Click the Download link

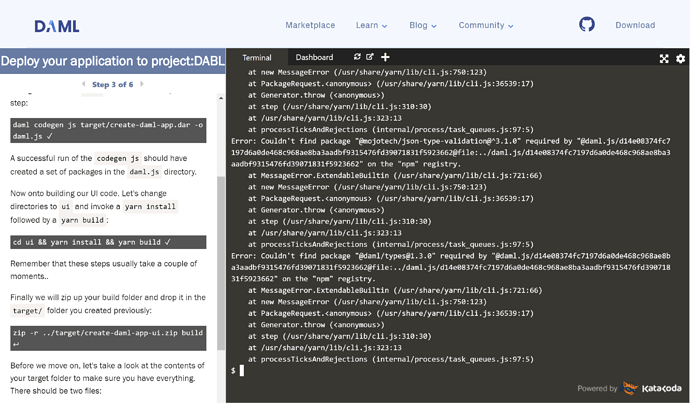tap(635, 25)
